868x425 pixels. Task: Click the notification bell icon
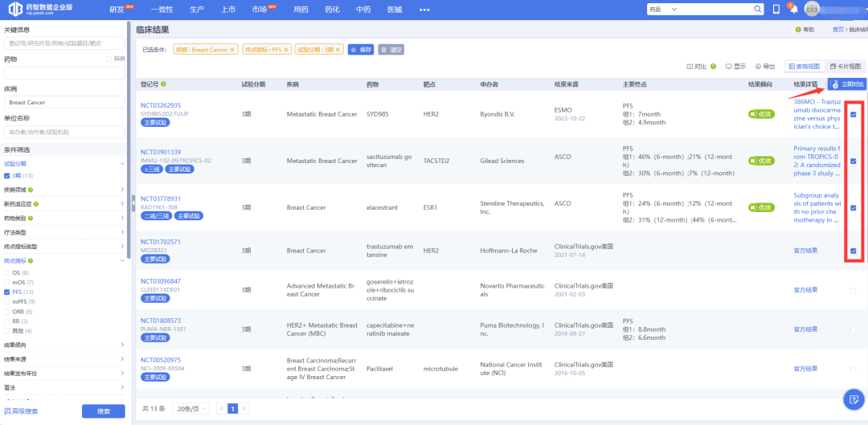[x=793, y=9]
